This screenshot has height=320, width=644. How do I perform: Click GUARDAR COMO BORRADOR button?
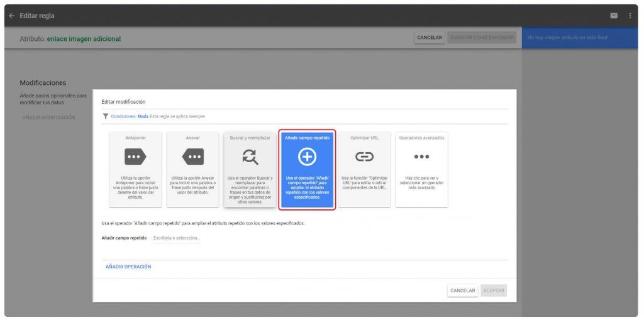click(x=482, y=37)
